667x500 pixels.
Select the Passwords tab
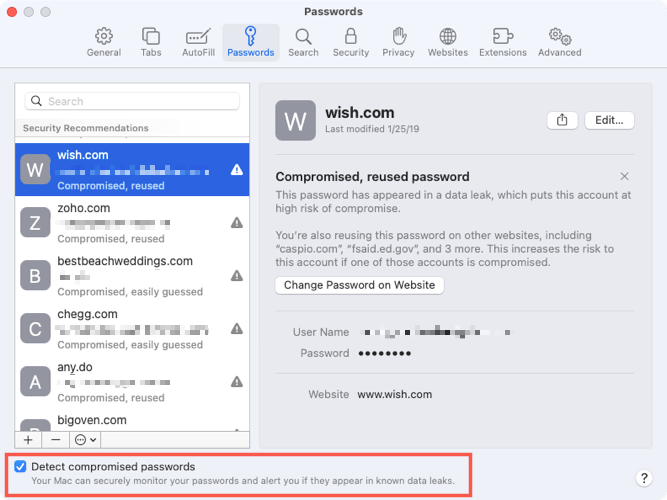[x=251, y=43]
